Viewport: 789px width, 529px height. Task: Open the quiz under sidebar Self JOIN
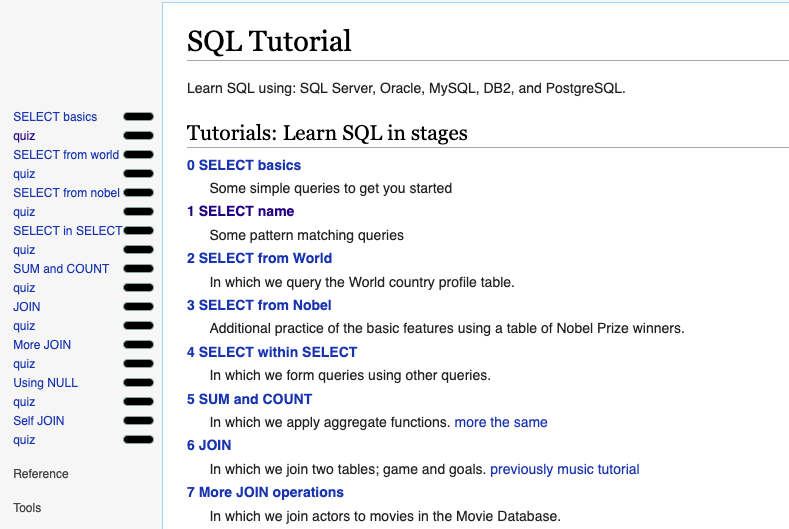24,440
